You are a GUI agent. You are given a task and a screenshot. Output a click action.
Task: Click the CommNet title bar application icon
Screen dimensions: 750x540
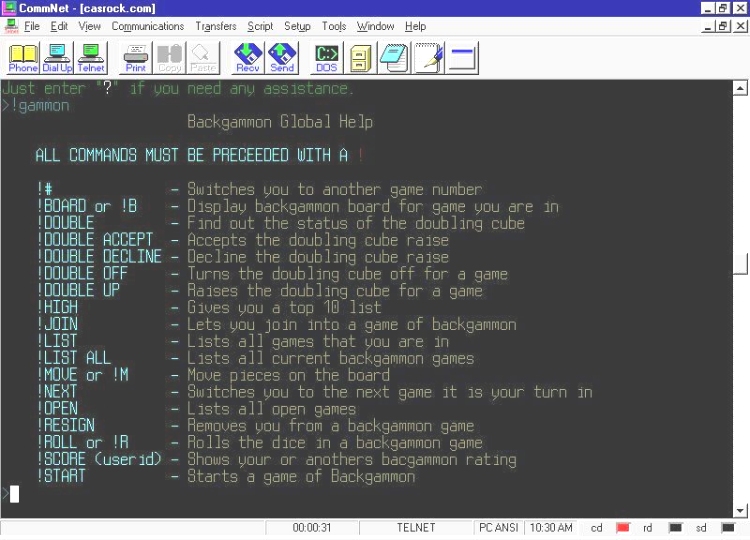click(10, 8)
